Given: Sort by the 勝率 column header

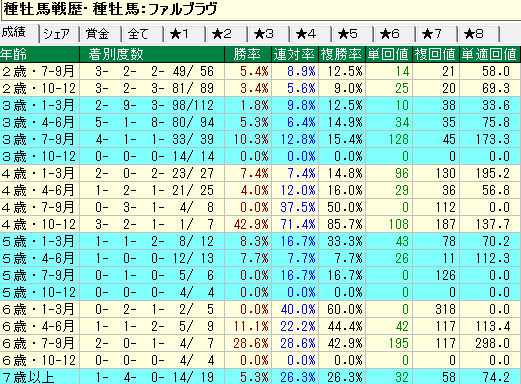Looking at the screenshot, I should (x=248, y=54).
